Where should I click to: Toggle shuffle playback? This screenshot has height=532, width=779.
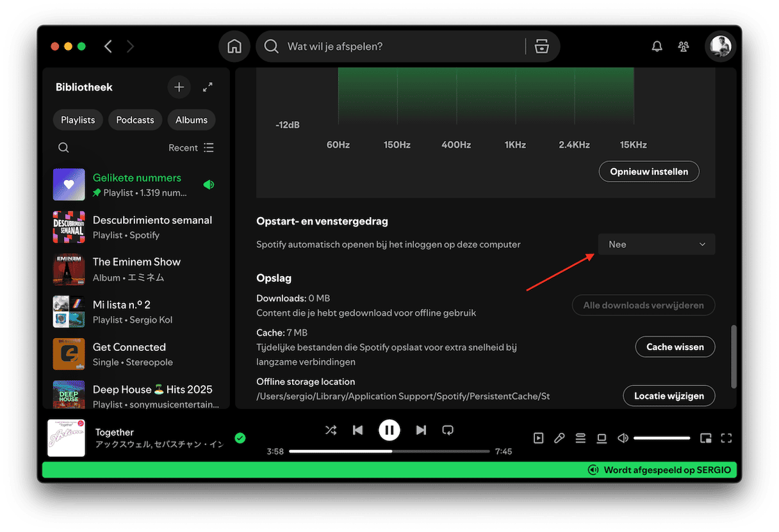331,430
